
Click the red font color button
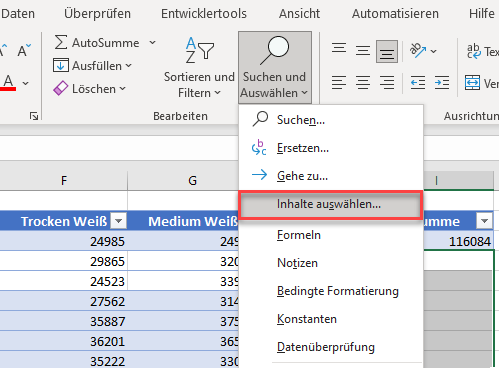click(9, 83)
